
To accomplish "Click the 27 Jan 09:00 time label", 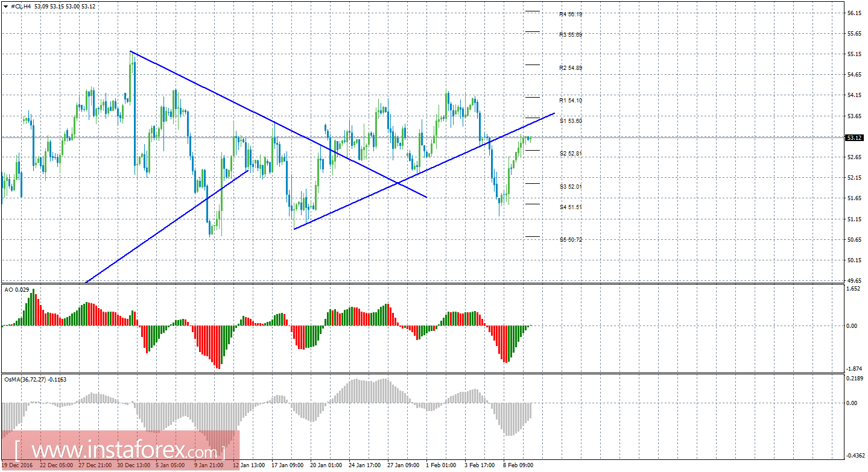I will pyautogui.click(x=403, y=465).
